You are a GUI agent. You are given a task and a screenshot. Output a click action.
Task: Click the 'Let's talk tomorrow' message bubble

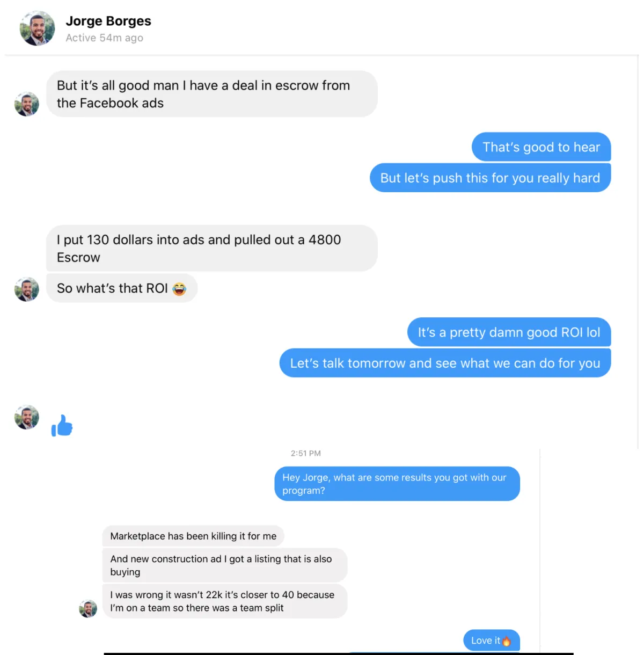[445, 363]
